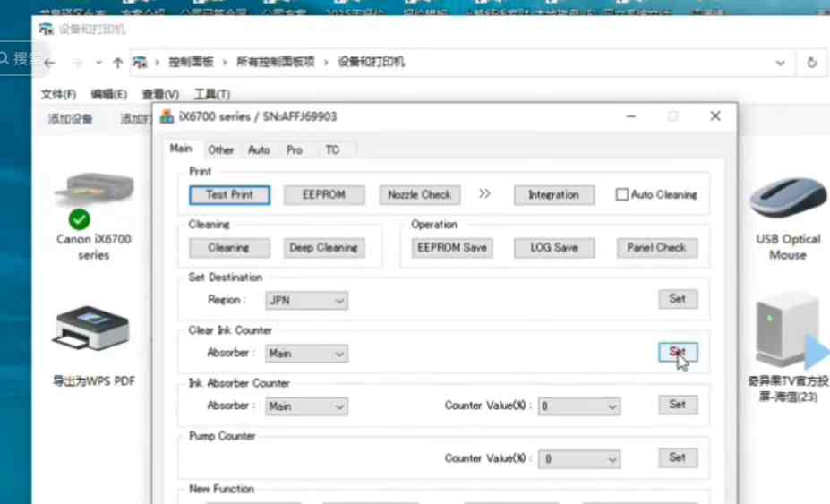Click the Deep Cleaning button
Image resolution: width=830 pixels, height=504 pixels.
[324, 248]
